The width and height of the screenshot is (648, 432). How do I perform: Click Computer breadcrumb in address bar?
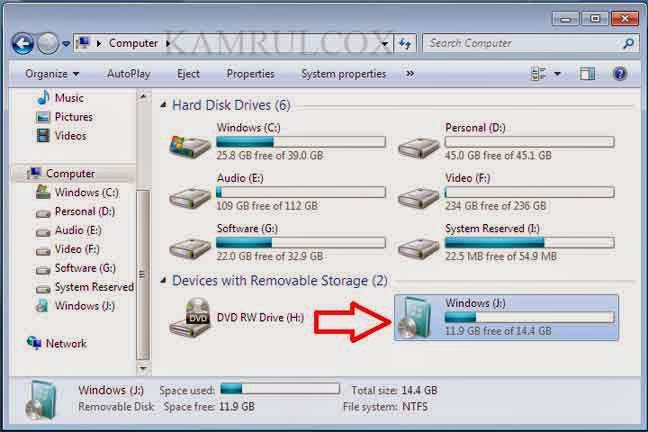pyautogui.click(x=133, y=43)
